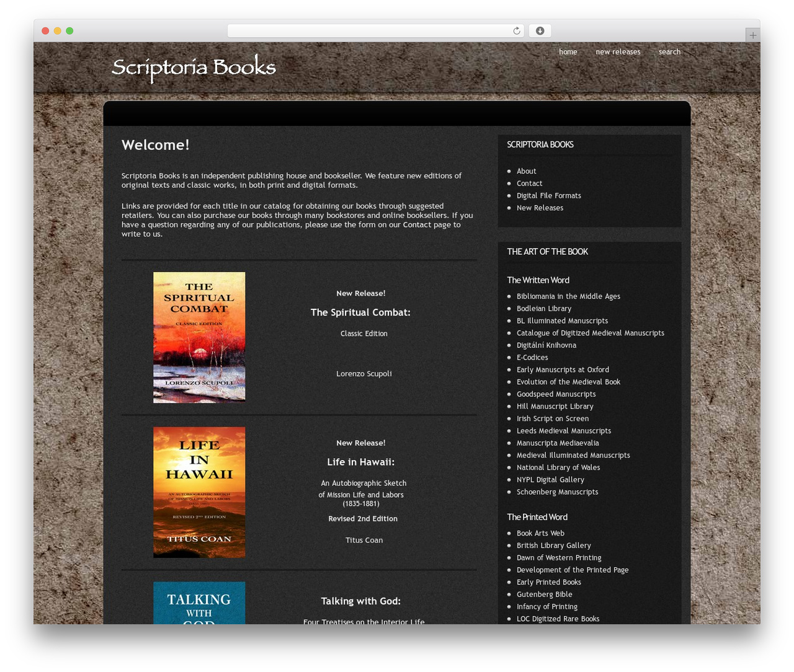
Task: Open The Spiritual Combat title link
Action: 360,312
